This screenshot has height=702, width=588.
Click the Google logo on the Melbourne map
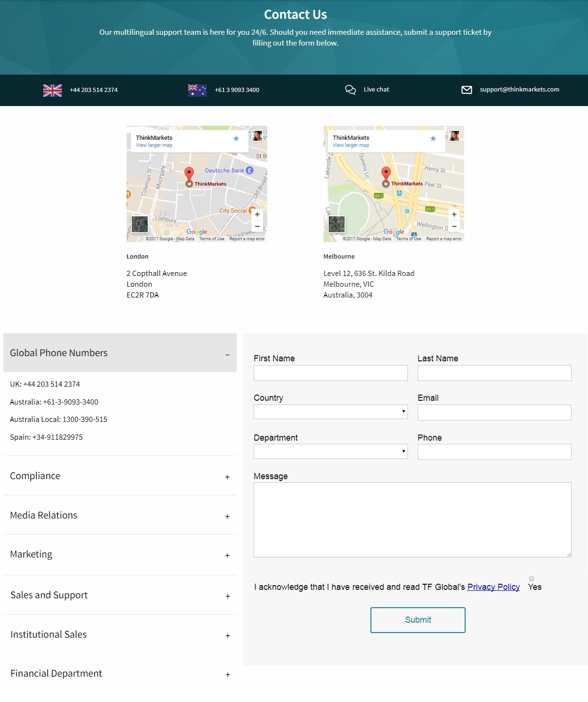click(x=394, y=232)
